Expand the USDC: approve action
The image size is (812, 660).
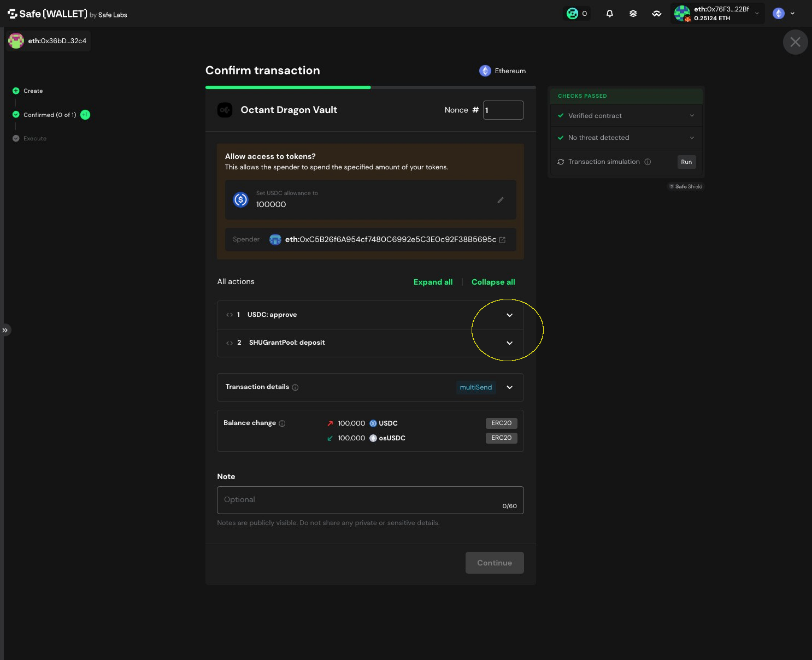pyautogui.click(x=509, y=315)
